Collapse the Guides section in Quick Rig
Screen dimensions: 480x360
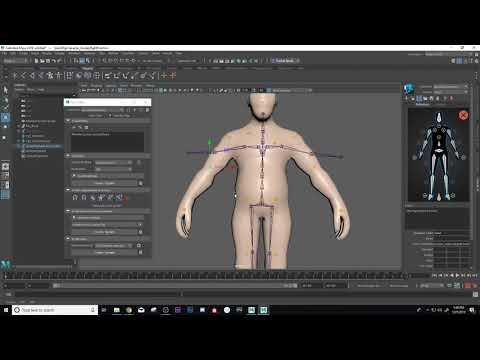[x=68, y=156]
